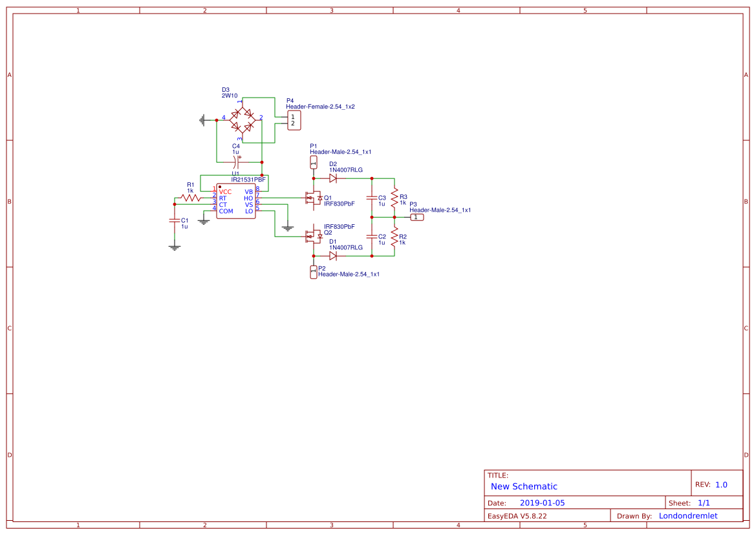Click the ground symbol below pin LO

pos(287,227)
